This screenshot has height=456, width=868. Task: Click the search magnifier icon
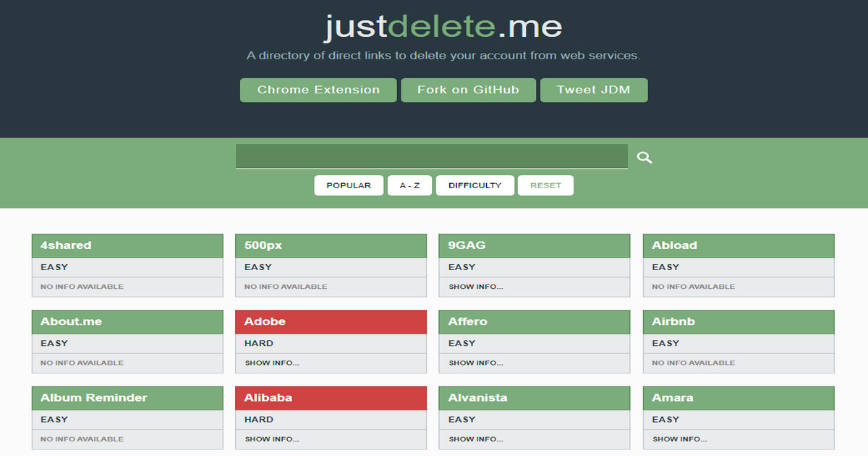644,157
